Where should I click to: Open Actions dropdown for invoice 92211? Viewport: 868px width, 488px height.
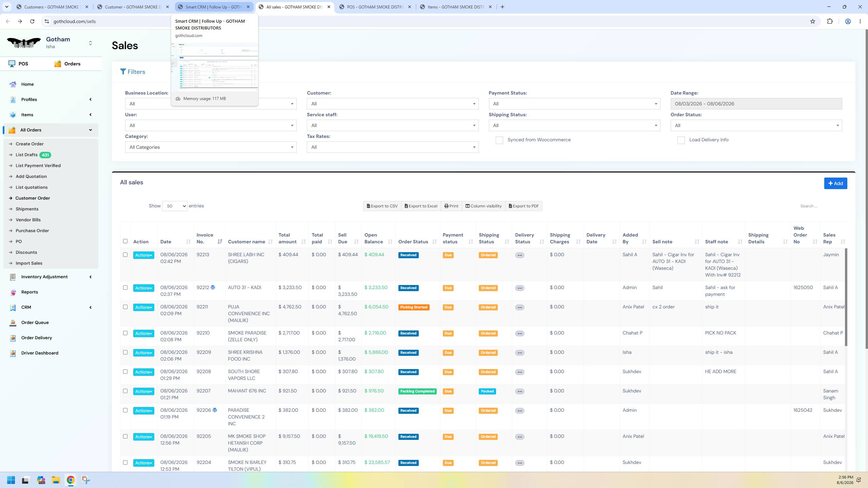[x=143, y=307]
